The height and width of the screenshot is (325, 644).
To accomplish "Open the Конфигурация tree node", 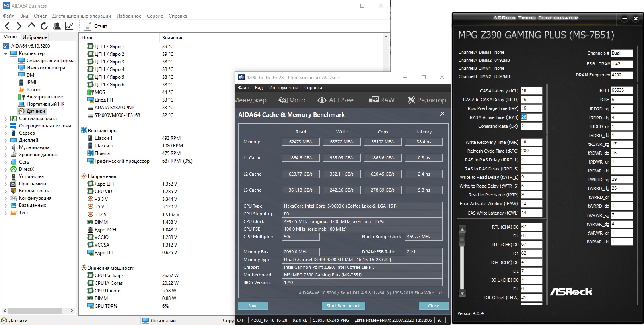I will [35, 198].
